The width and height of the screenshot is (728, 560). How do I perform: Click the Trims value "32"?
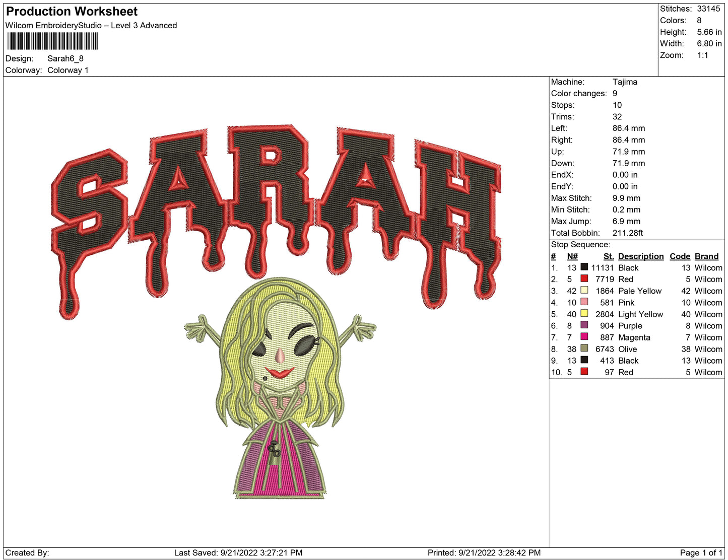(x=617, y=117)
